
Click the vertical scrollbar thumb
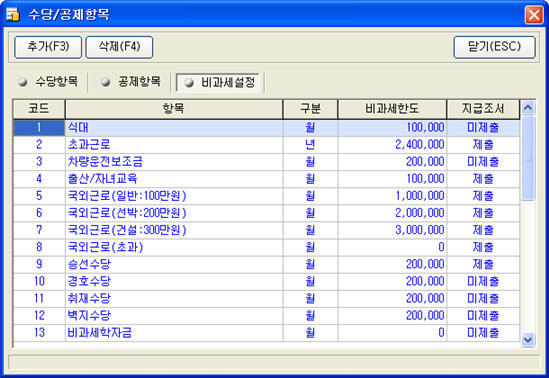528,158
